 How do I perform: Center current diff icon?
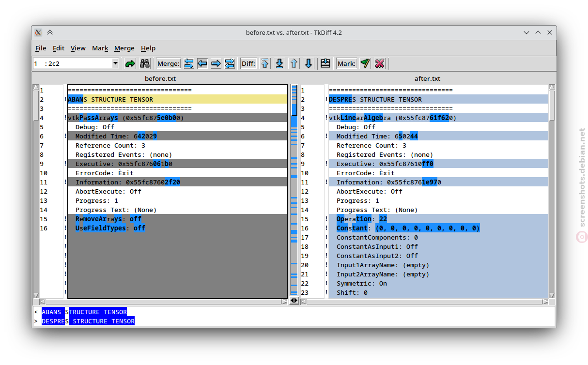tap(325, 63)
